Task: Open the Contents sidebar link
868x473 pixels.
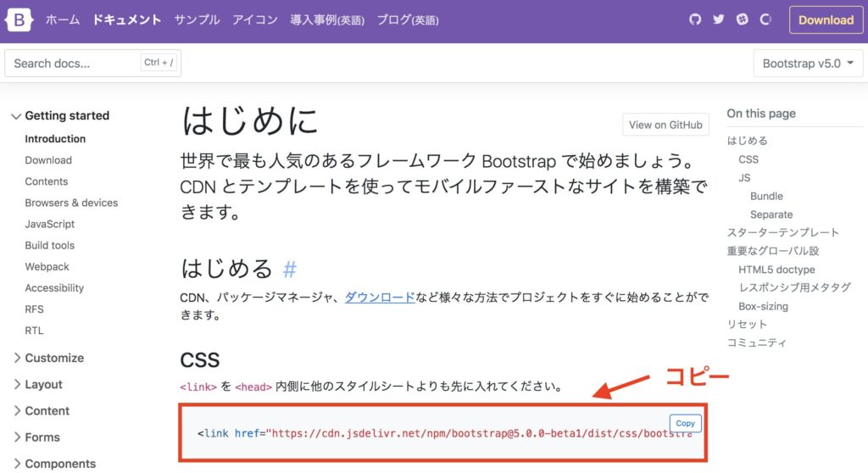Action: coord(47,181)
